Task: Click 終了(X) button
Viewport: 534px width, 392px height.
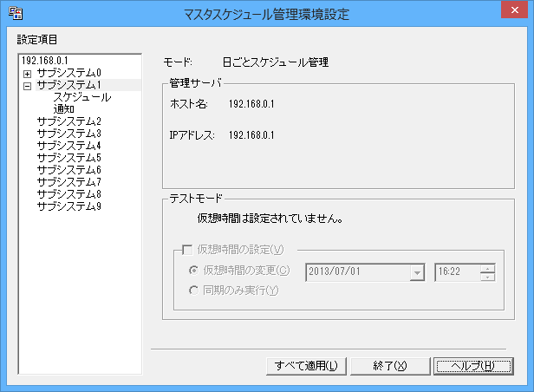Action: pyautogui.click(x=390, y=366)
